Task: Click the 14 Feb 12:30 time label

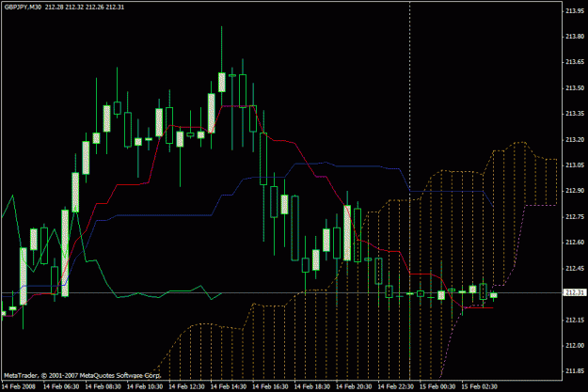Action: 187,386
